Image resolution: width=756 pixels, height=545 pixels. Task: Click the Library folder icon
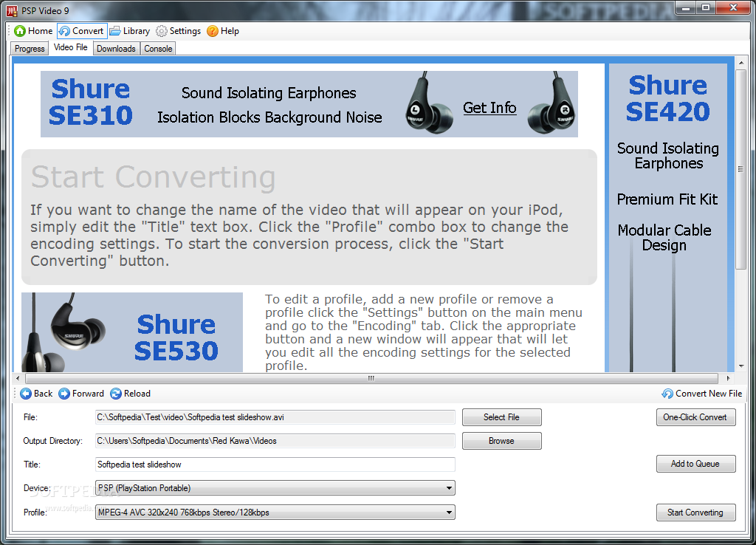(x=114, y=31)
